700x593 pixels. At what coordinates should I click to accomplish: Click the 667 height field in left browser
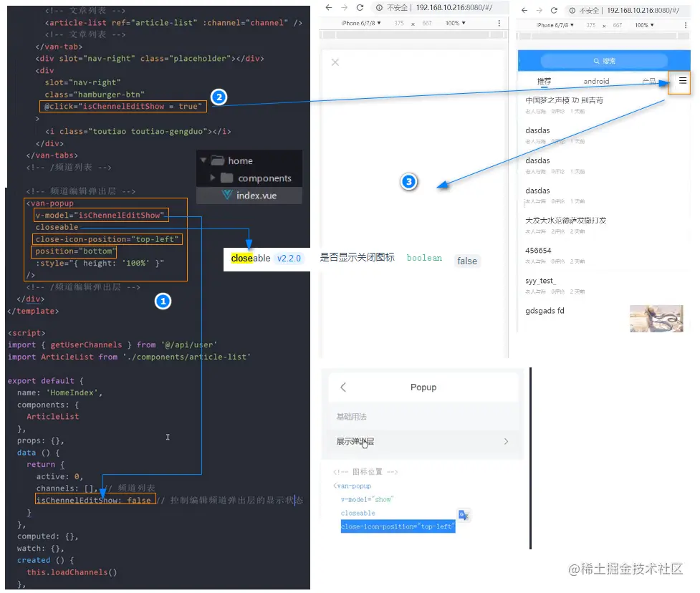[x=427, y=23]
